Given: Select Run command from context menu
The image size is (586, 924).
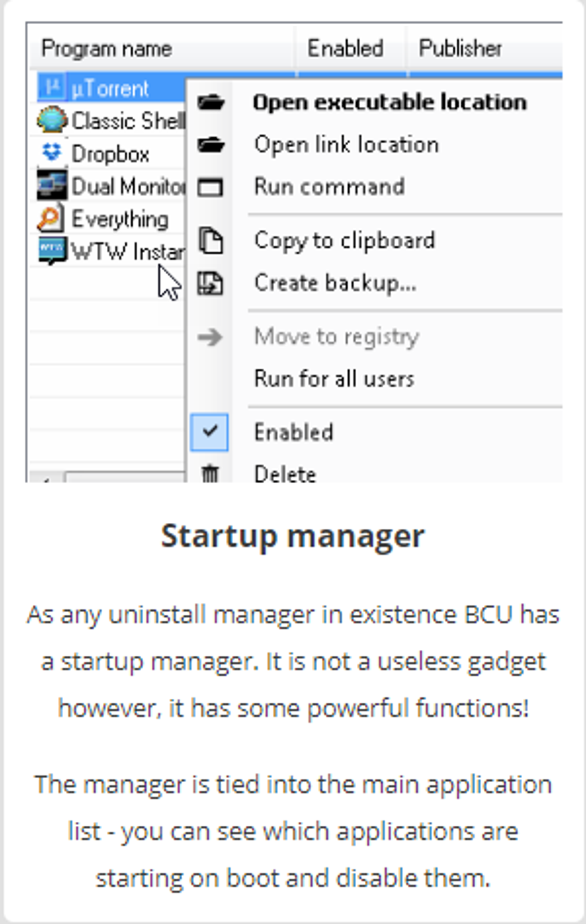Looking at the screenshot, I should point(329,187).
